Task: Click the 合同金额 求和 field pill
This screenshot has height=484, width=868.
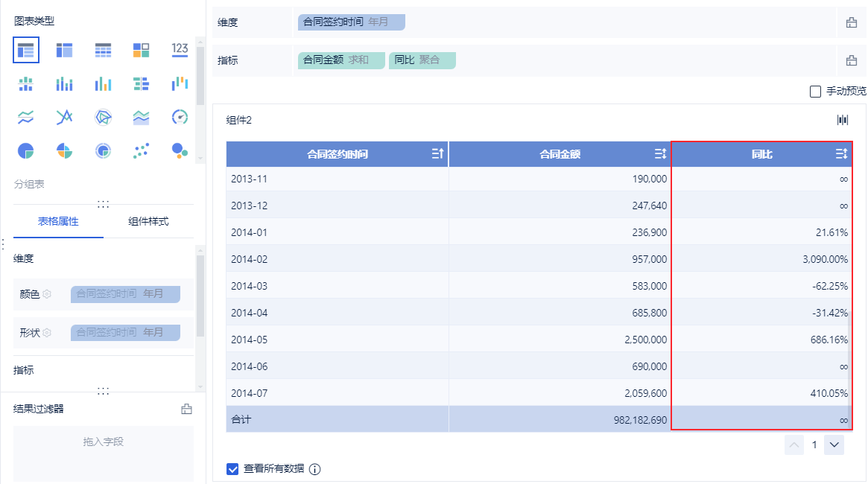Action: point(341,60)
